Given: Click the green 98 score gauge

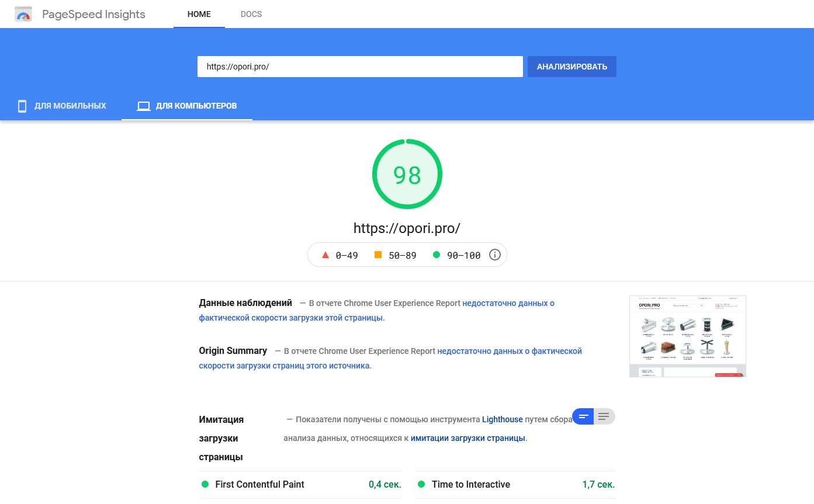Looking at the screenshot, I should [407, 174].
